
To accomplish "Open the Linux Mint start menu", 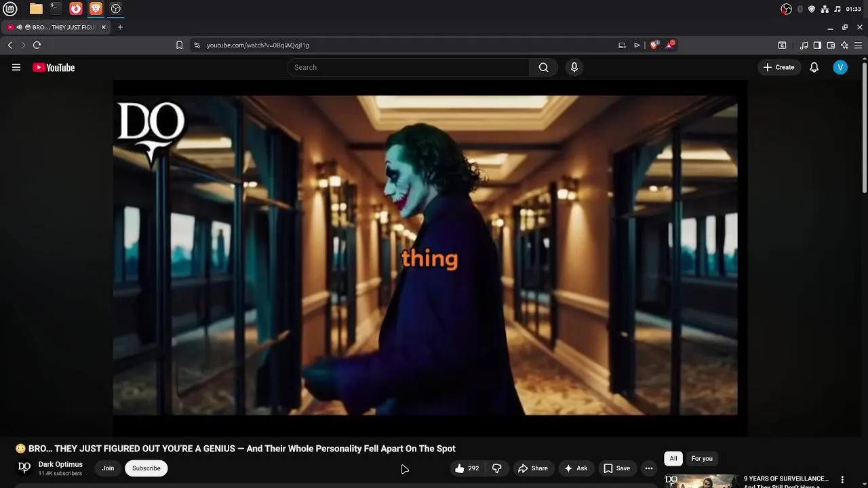I will coord(10,9).
